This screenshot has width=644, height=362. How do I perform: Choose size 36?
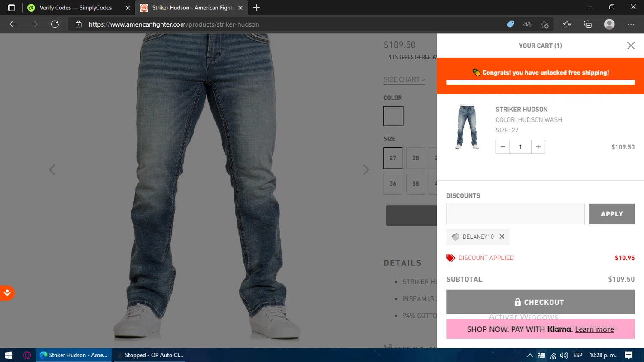pos(393,183)
